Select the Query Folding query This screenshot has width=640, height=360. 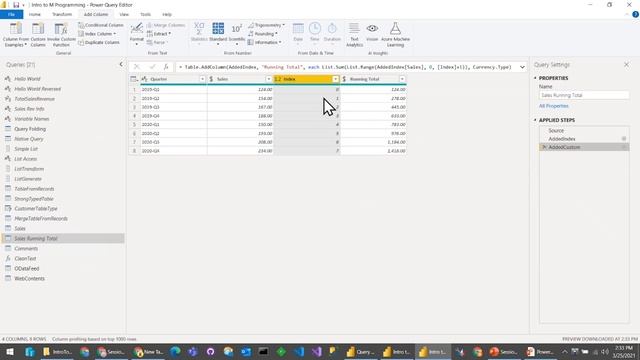30,129
